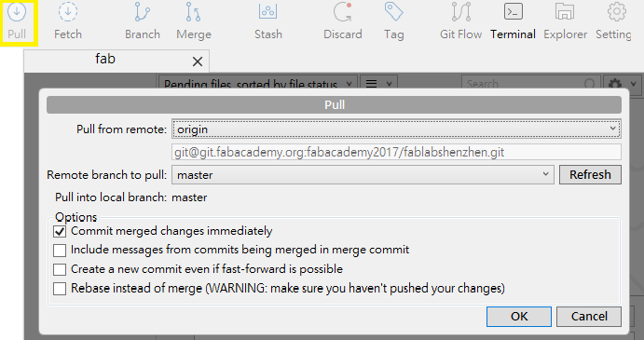644x340 pixels.
Task: Open the Pending files sort dropdown
Action: tap(258, 83)
